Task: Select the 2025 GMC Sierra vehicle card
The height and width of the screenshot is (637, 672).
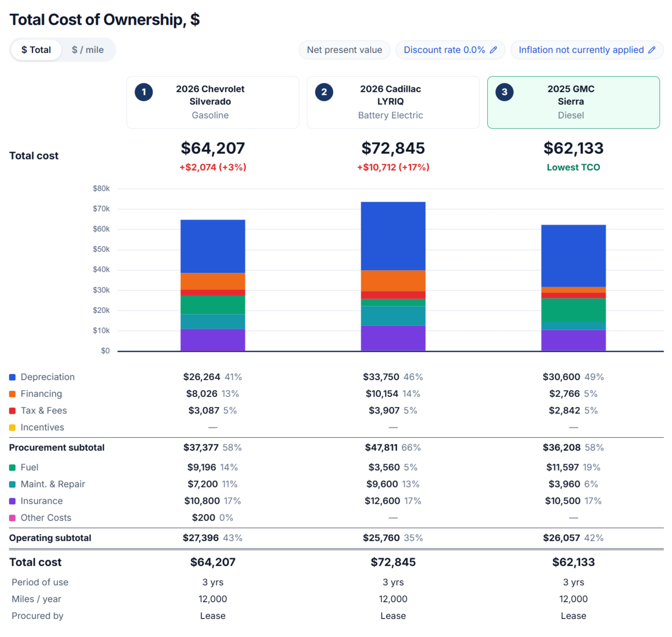Action: coord(573,102)
